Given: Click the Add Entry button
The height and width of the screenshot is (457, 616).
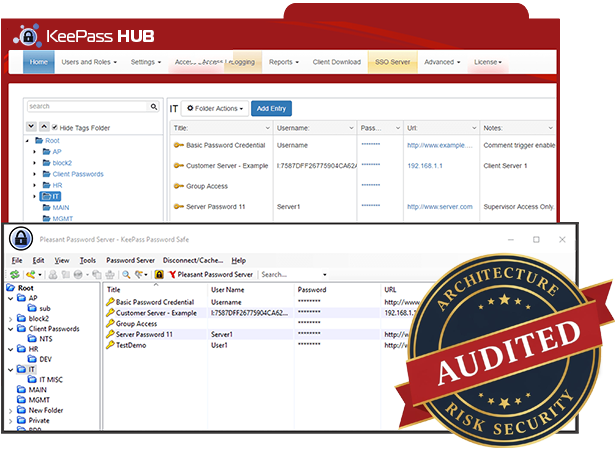Looking at the screenshot, I should (x=271, y=108).
